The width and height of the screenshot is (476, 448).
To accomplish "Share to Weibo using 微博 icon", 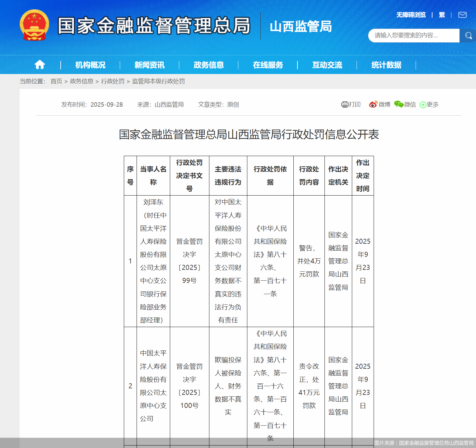I will pos(380,104).
